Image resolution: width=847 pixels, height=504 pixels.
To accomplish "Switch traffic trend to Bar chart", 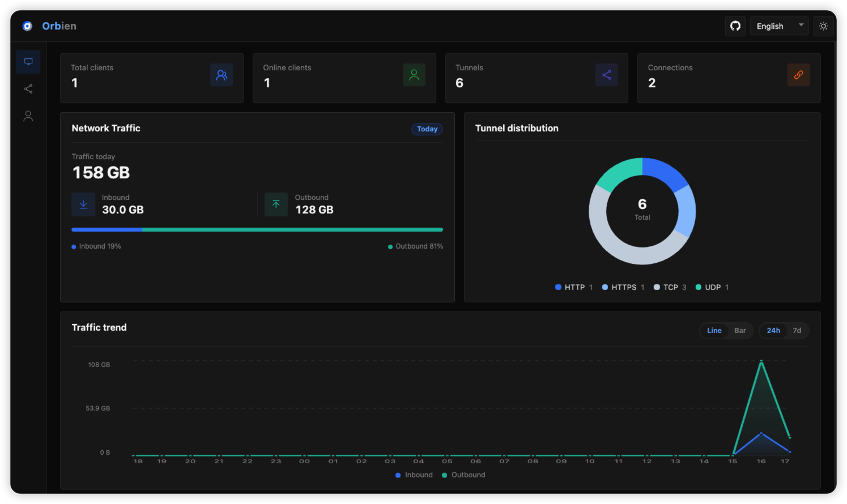I will (740, 331).
